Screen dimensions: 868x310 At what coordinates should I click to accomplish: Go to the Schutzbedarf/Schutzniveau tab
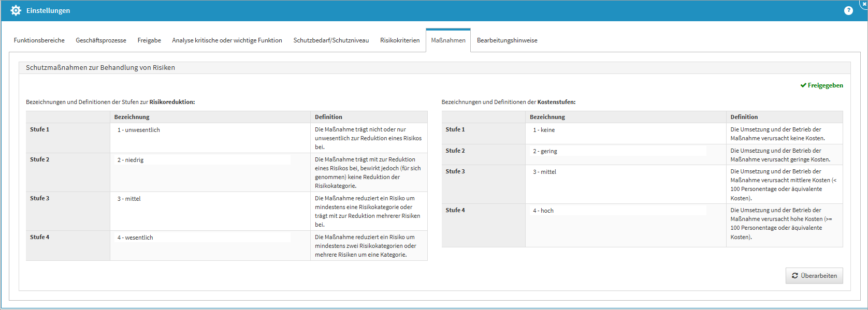pyautogui.click(x=331, y=40)
